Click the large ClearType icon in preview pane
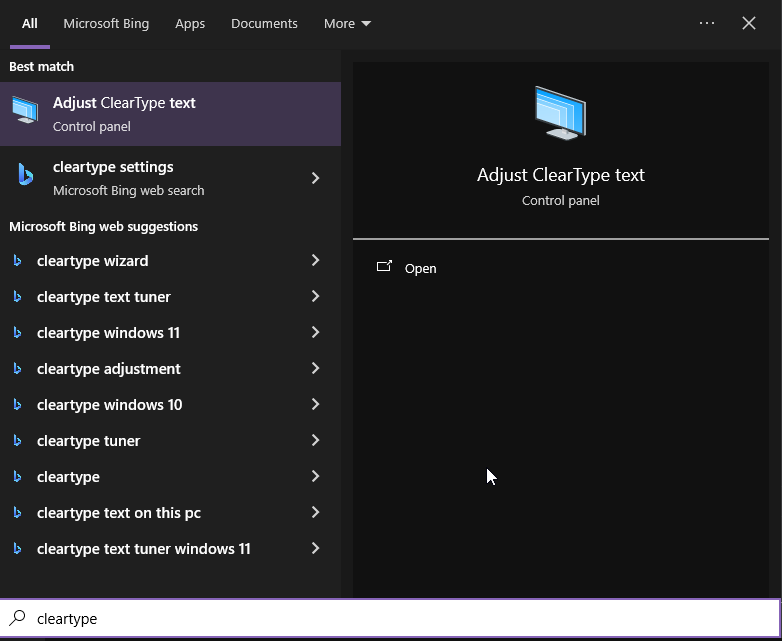 coord(560,112)
